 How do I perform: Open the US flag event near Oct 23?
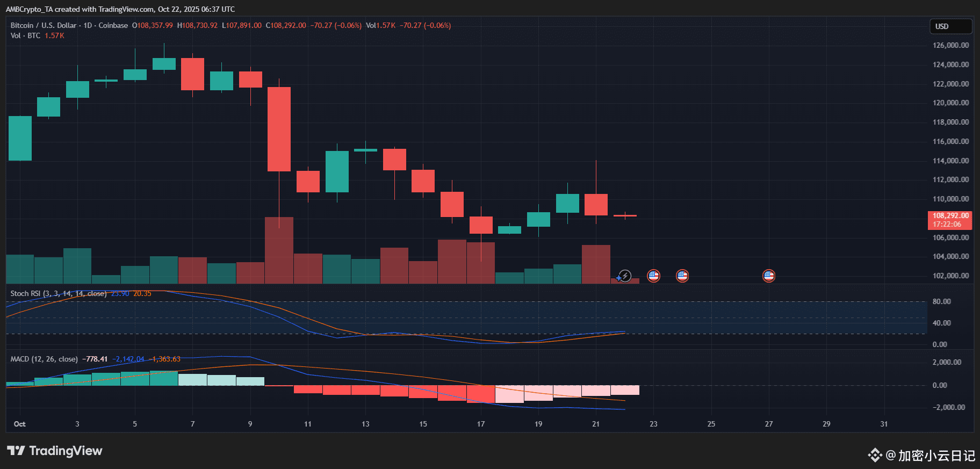pos(653,276)
